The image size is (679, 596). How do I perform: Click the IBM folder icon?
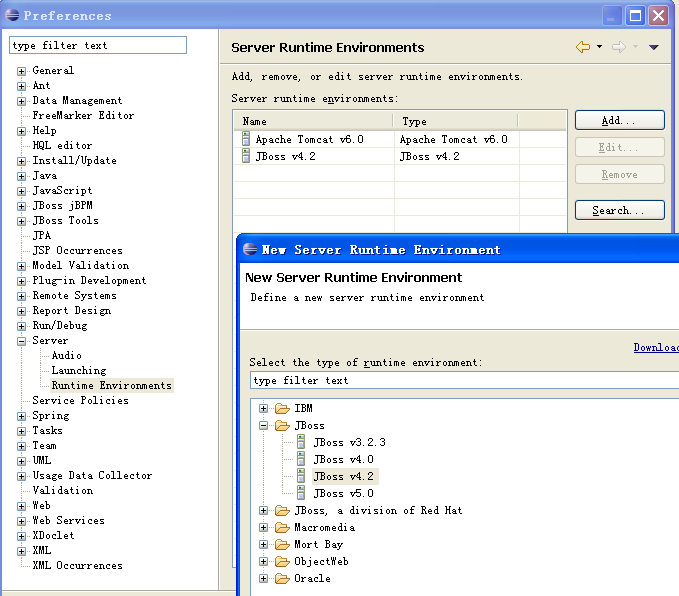point(282,408)
